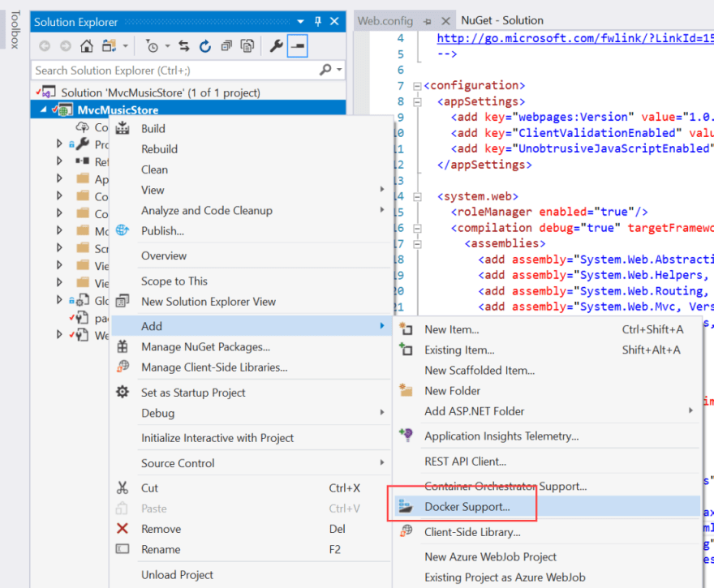Screen dimensions: 714x588
Task: Open the Debug submenu
Action: coord(252,414)
